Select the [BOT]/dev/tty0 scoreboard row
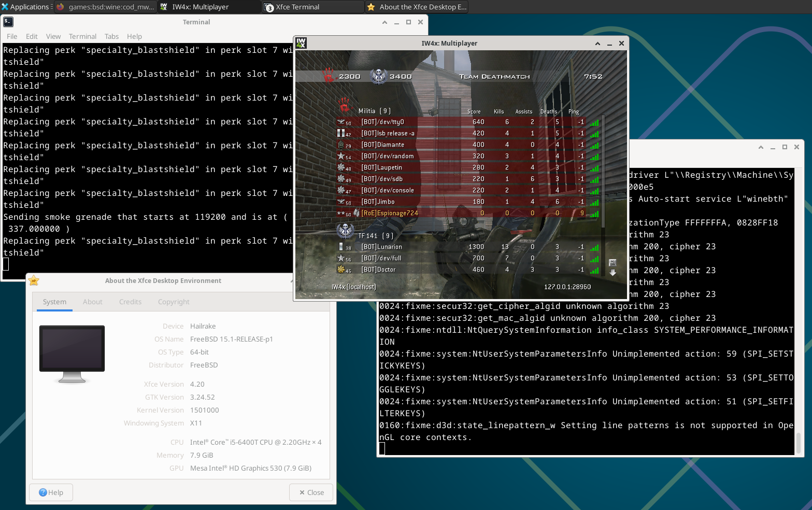The image size is (812, 510). coord(468,122)
